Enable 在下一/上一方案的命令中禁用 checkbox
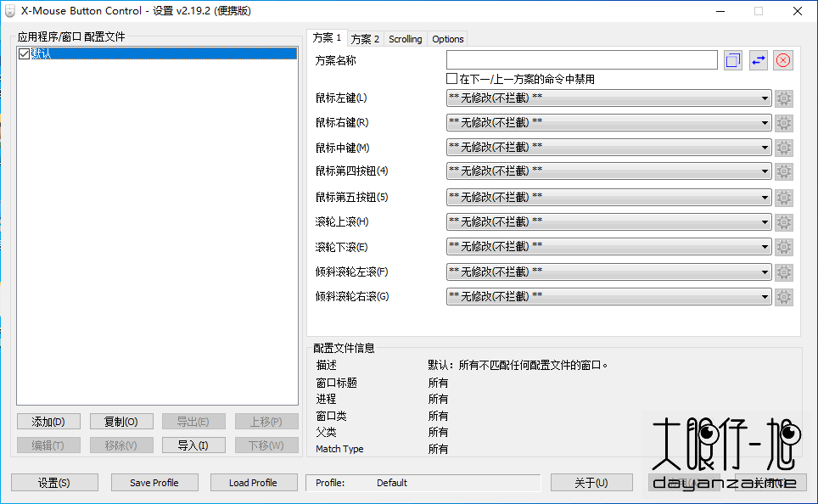818x504 pixels. (451, 79)
